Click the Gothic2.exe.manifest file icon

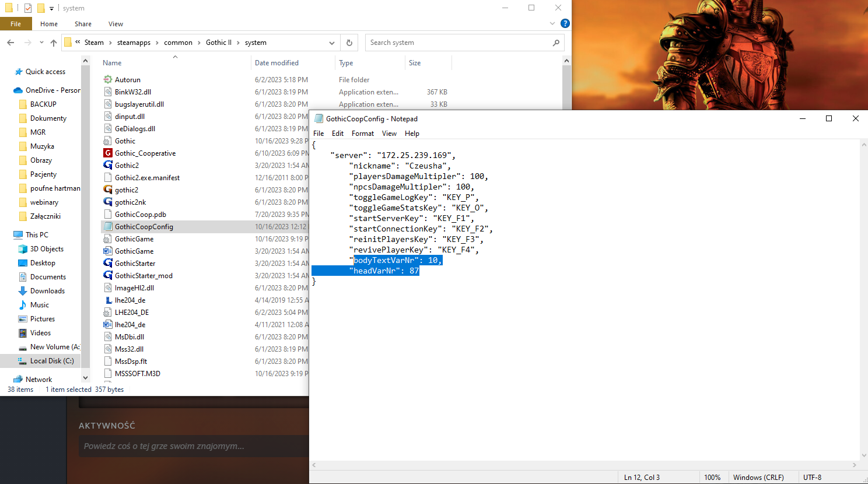tap(107, 177)
